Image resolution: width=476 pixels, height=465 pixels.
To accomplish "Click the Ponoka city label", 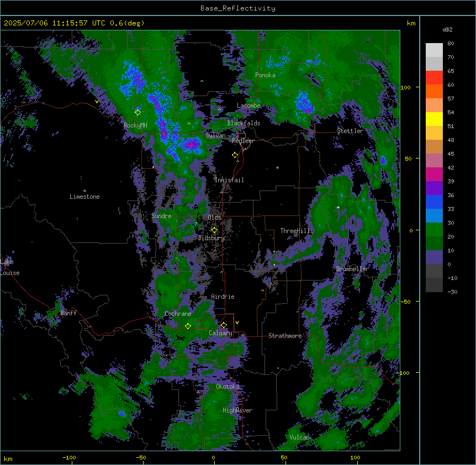I will coord(265,75).
